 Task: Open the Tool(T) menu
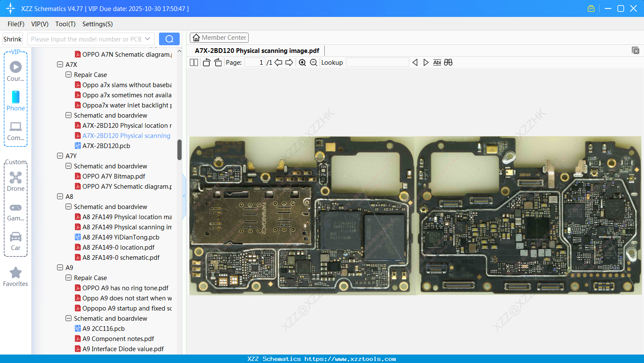pyautogui.click(x=65, y=24)
